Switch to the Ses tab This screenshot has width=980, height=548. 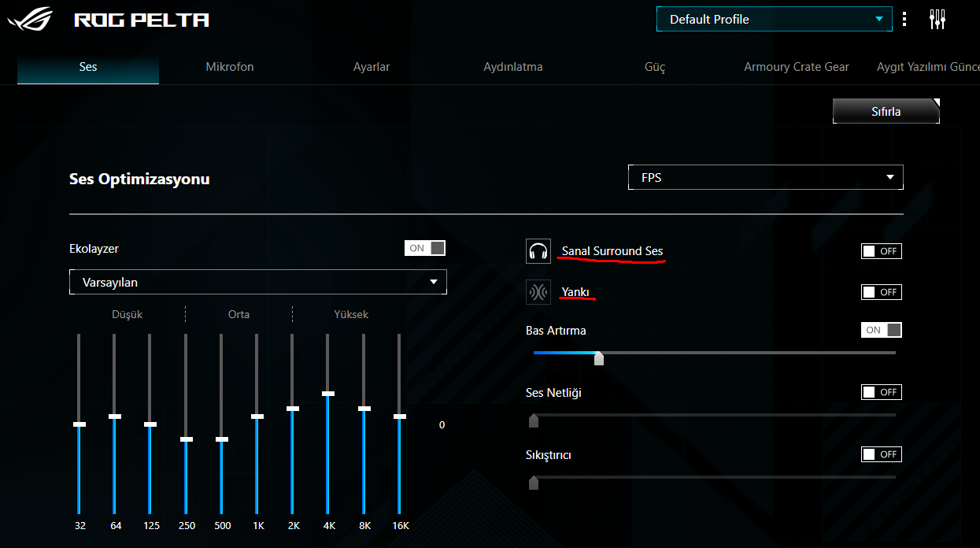tap(88, 67)
